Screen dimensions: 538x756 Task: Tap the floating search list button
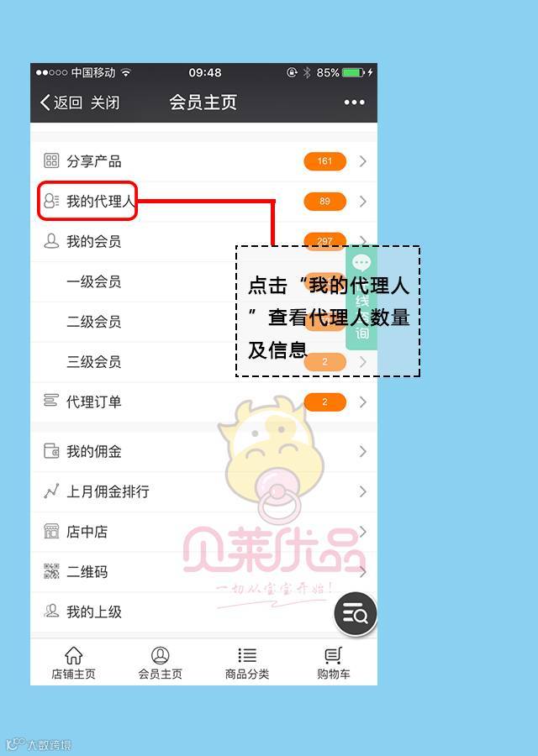click(x=355, y=613)
